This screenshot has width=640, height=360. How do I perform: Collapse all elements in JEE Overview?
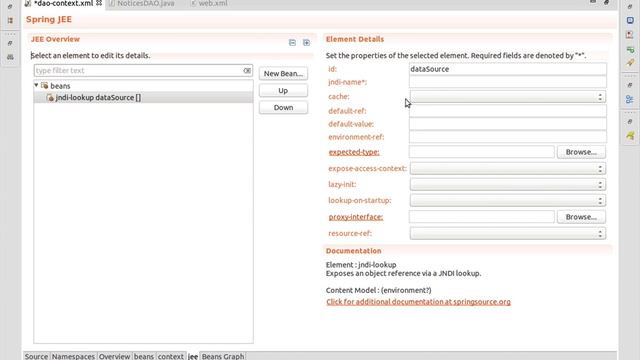(x=292, y=42)
